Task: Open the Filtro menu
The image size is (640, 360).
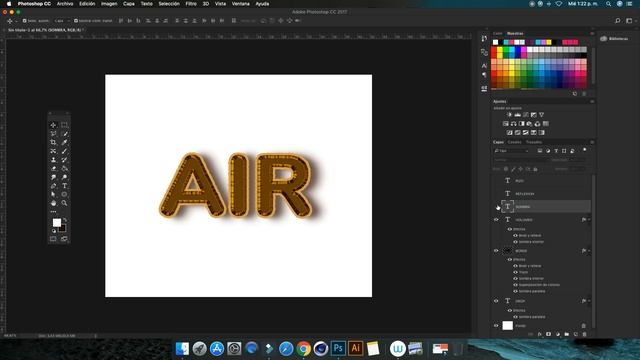Action: coord(191,4)
